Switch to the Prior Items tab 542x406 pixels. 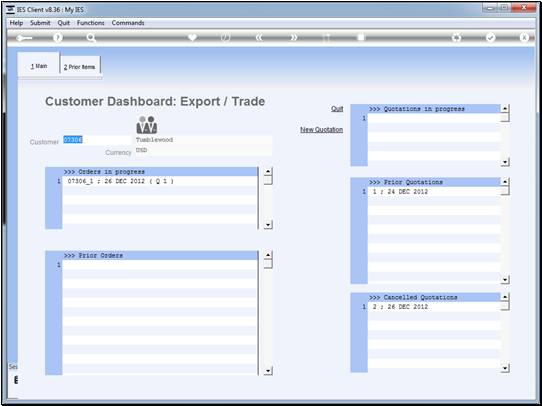click(80, 66)
